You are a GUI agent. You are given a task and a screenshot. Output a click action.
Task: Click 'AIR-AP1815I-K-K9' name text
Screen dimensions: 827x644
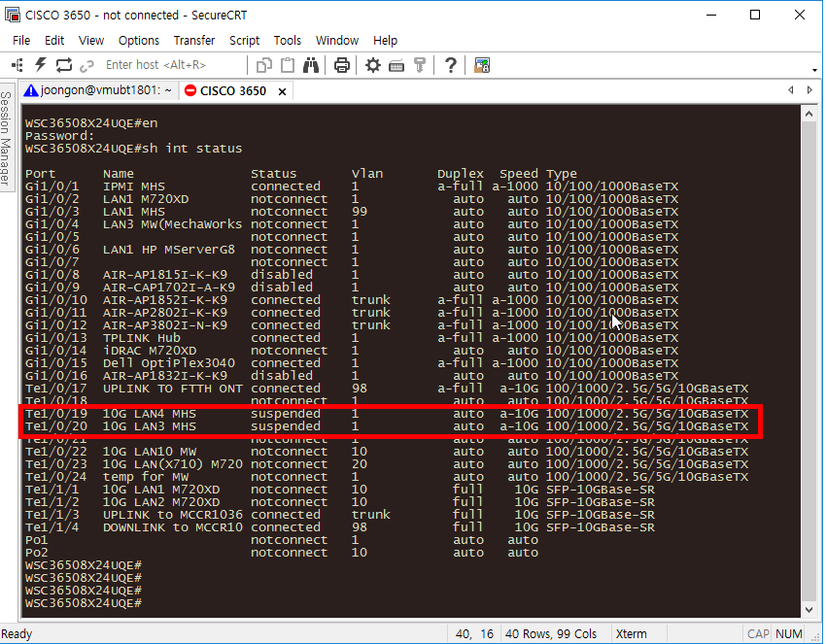165,275
